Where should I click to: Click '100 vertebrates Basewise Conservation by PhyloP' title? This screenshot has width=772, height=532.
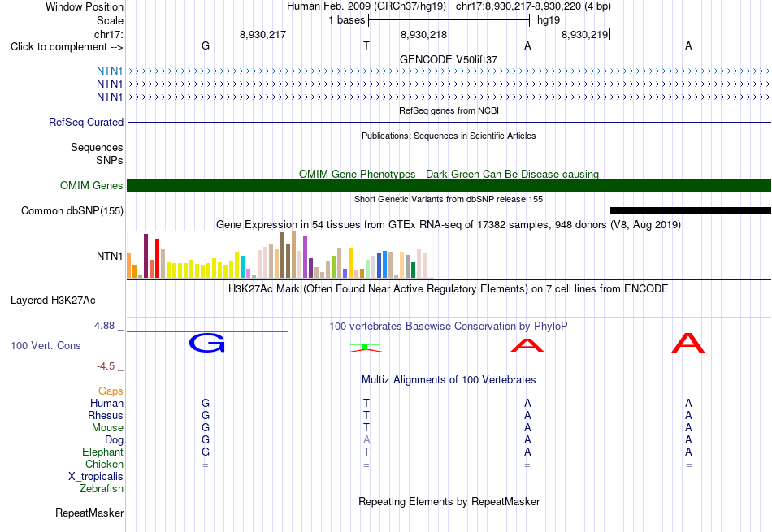[449, 327]
